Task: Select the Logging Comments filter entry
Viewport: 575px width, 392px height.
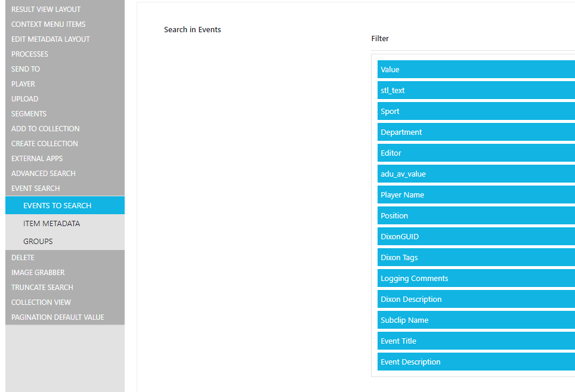Action: [475, 279]
